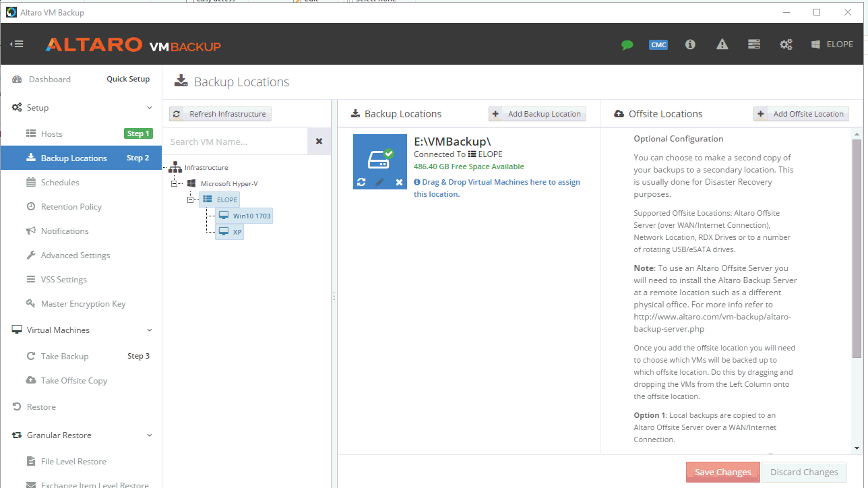Image resolution: width=868 pixels, height=488 pixels.
Task: Open the settings gears icon in header
Action: (x=786, y=44)
